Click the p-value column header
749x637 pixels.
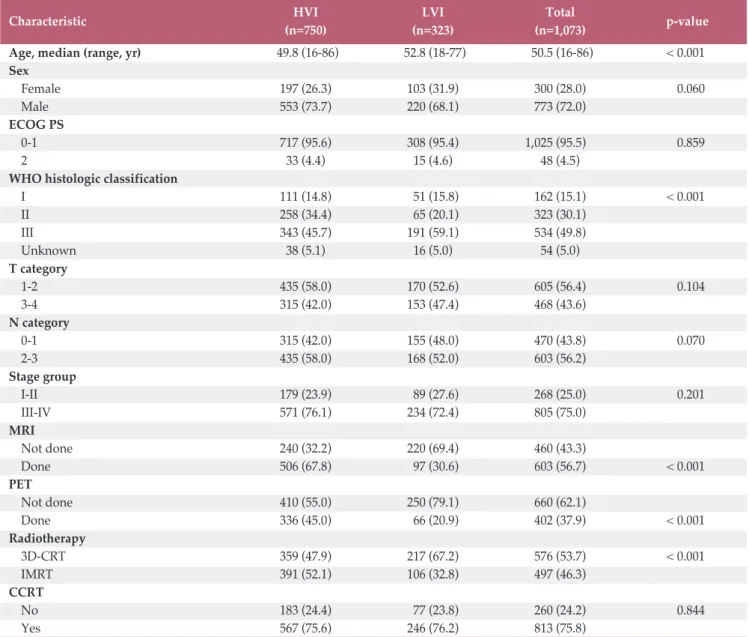point(687,21)
